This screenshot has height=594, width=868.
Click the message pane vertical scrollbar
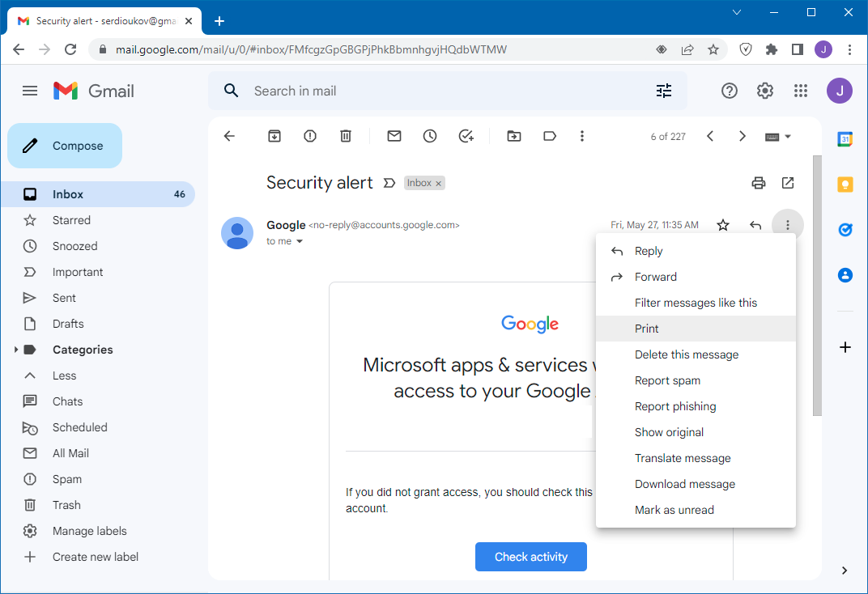[817, 286]
